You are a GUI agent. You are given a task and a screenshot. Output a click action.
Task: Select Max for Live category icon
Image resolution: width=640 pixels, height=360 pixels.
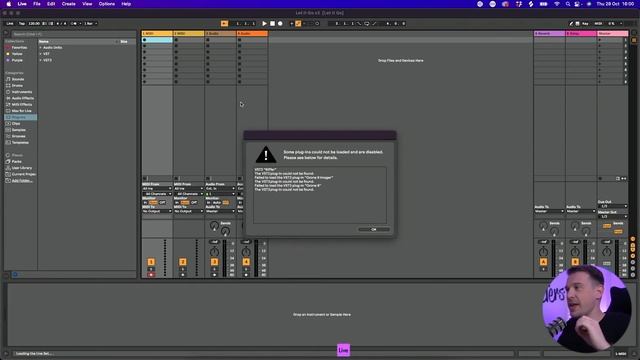(8, 111)
